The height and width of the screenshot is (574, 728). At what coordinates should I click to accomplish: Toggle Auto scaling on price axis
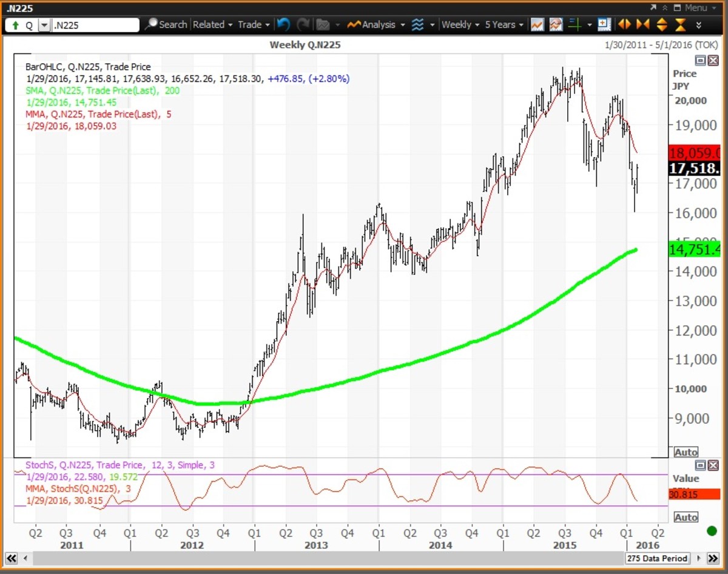point(686,452)
